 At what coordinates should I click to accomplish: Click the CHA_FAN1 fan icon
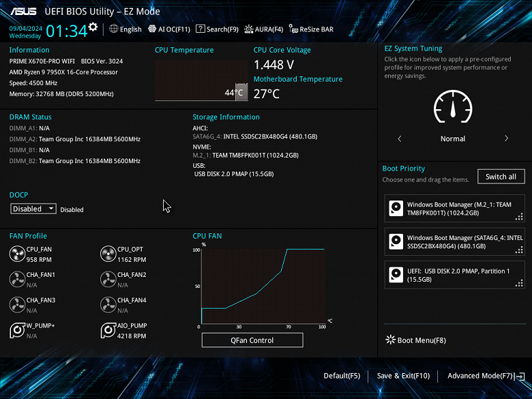tap(17, 280)
